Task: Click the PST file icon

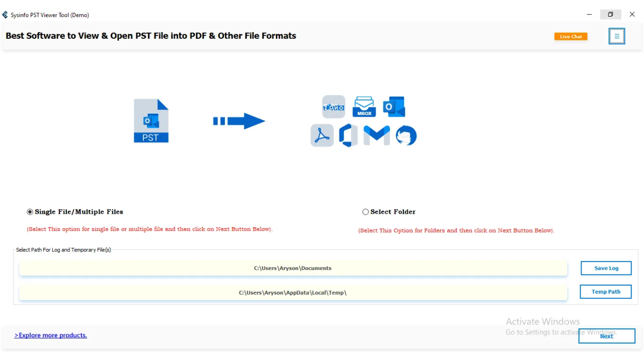Action: (x=151, y=121)
